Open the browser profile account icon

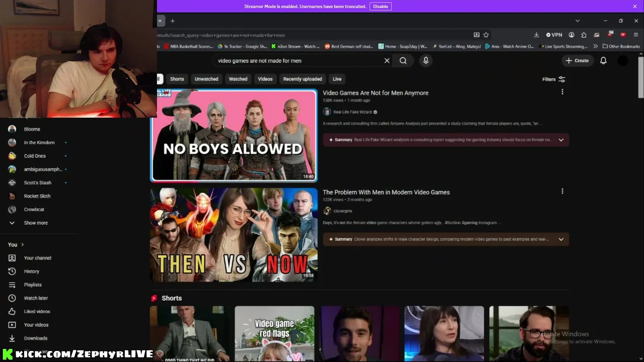tap(572, 35)
